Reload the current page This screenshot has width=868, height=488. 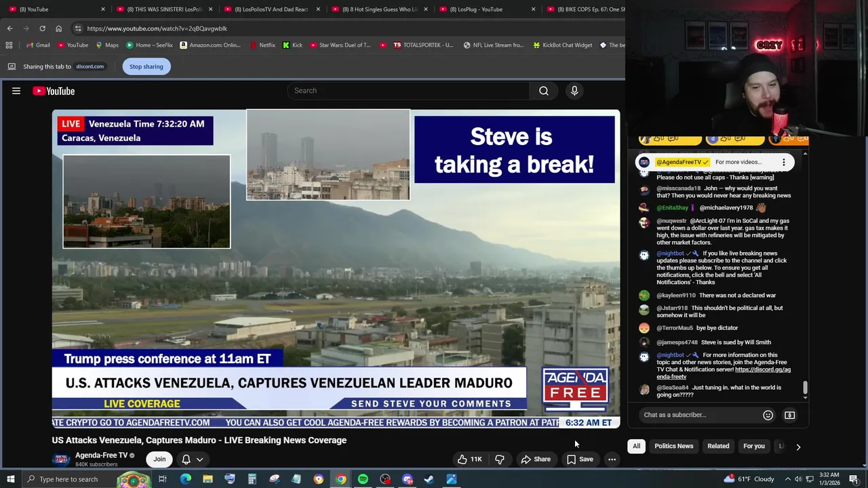(x=42, y=28)
